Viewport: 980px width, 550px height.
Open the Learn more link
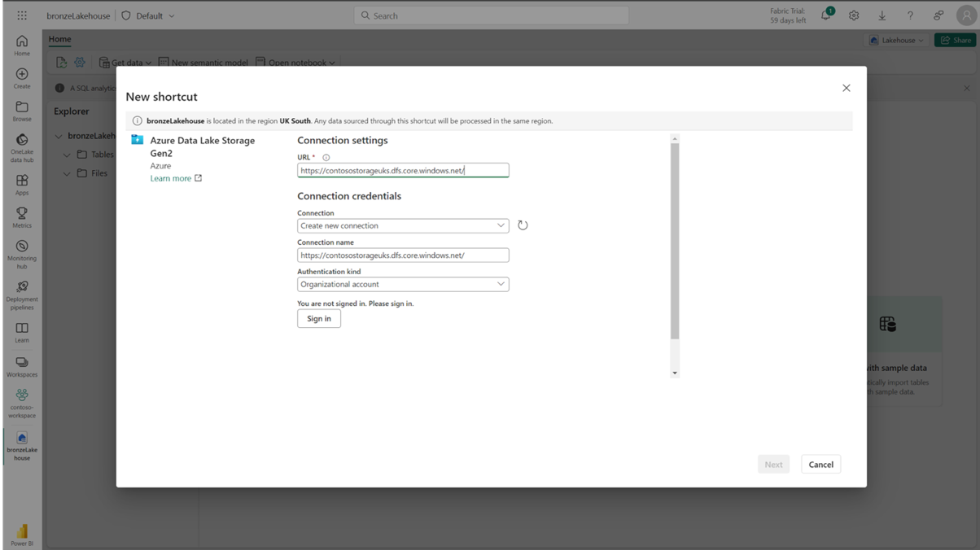coord(176,178)
